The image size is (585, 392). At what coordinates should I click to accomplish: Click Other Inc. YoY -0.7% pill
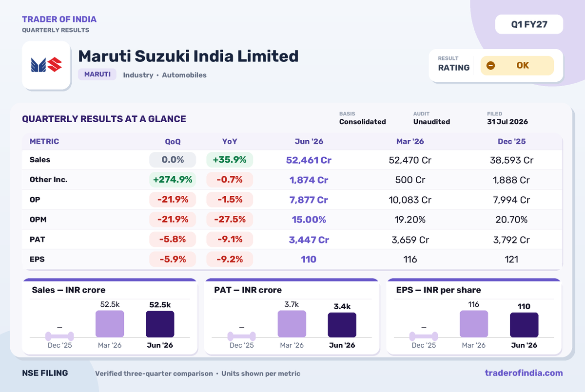[x=230, y=180]
